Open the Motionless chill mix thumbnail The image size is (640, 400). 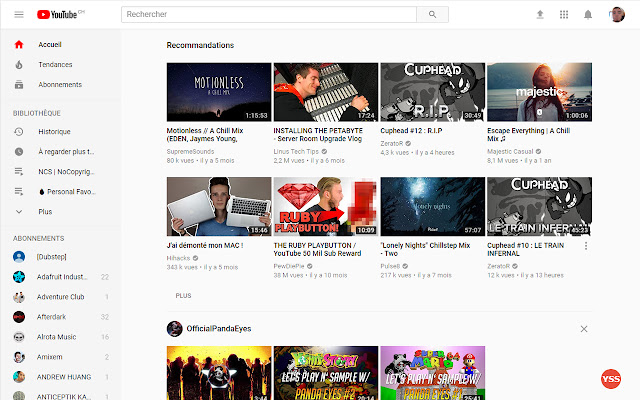[x=219, y=92]
